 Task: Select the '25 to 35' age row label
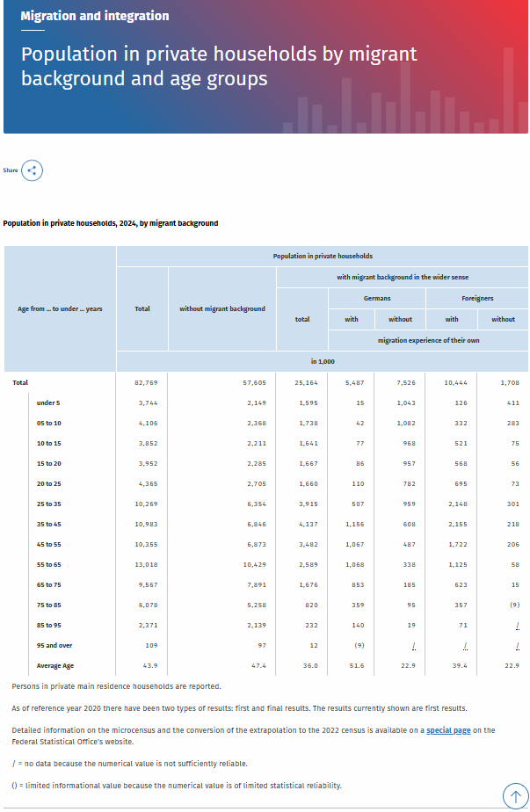coord(50,504)
